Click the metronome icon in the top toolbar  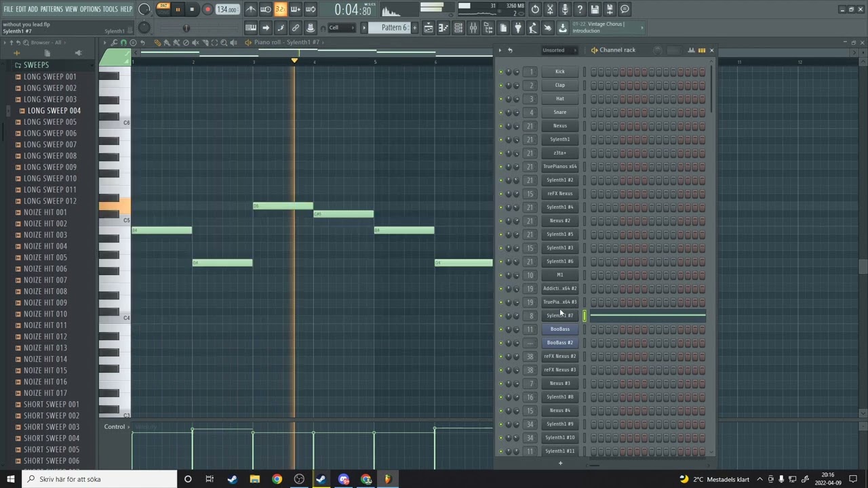click(251, 9)
